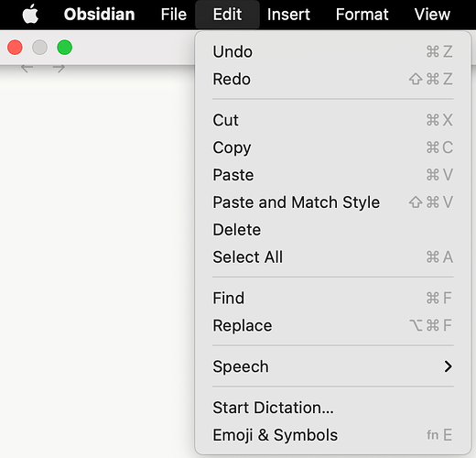Choose Undo from the Edit menu
Image resolution: width=476 pixels, height=458 pixels.
point(332,51)
